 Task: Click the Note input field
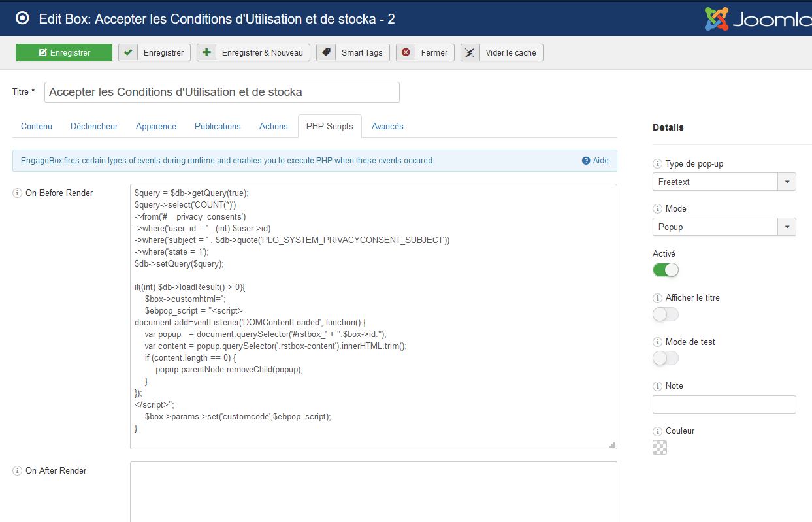click(x=724, y=404)
